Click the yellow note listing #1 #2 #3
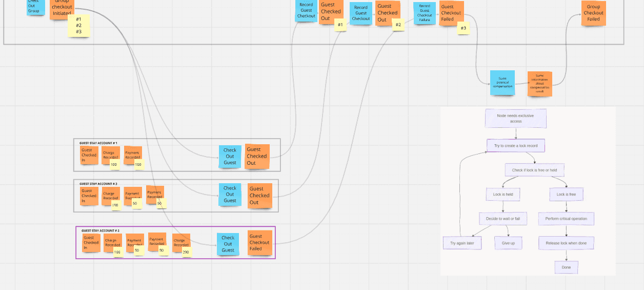The height and width of the screenshot is (290, 644). coord(78,25)
